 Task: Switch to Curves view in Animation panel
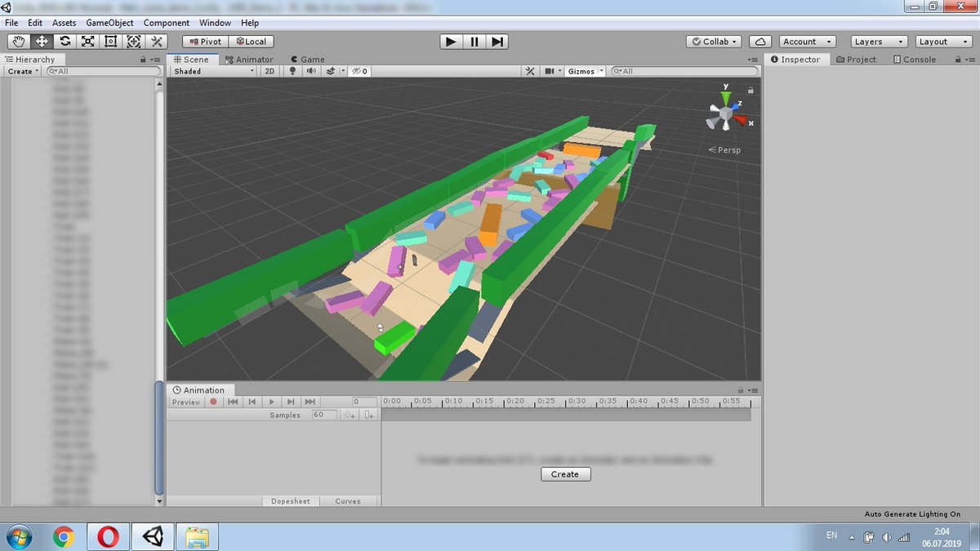coord(348,501)
